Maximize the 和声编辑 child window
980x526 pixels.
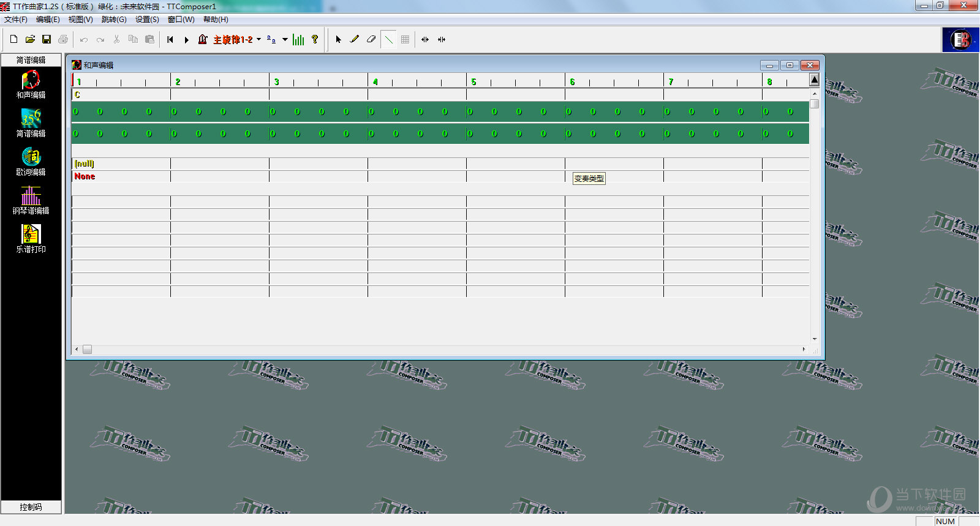pos(790,65)
